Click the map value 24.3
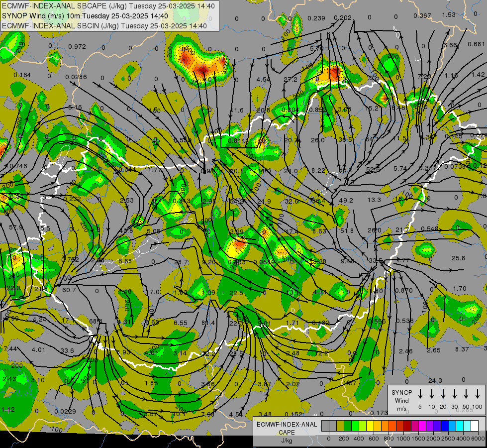Image resolution: width=487 pixels, height=448 pixels. coord(435,380)
